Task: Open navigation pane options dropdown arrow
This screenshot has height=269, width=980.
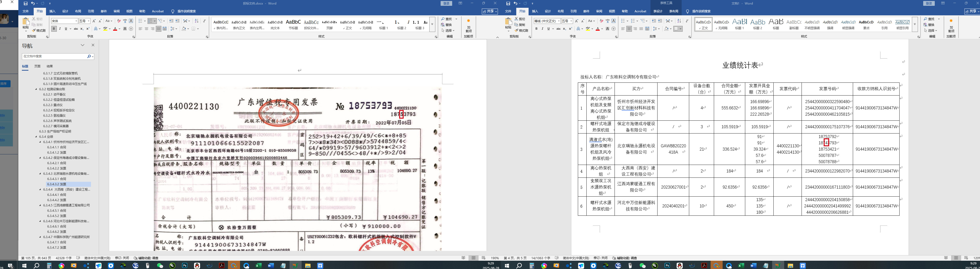Action: (x=82, y=45)
